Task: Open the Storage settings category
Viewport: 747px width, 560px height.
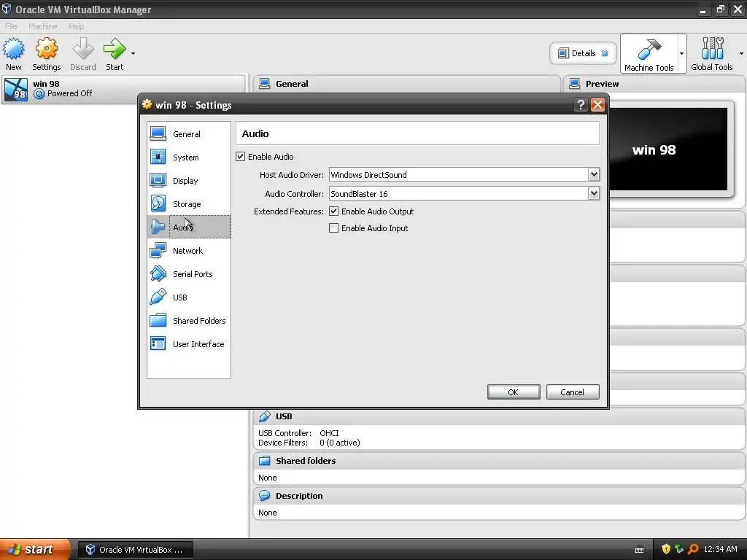Action: [x=189, y=204]
